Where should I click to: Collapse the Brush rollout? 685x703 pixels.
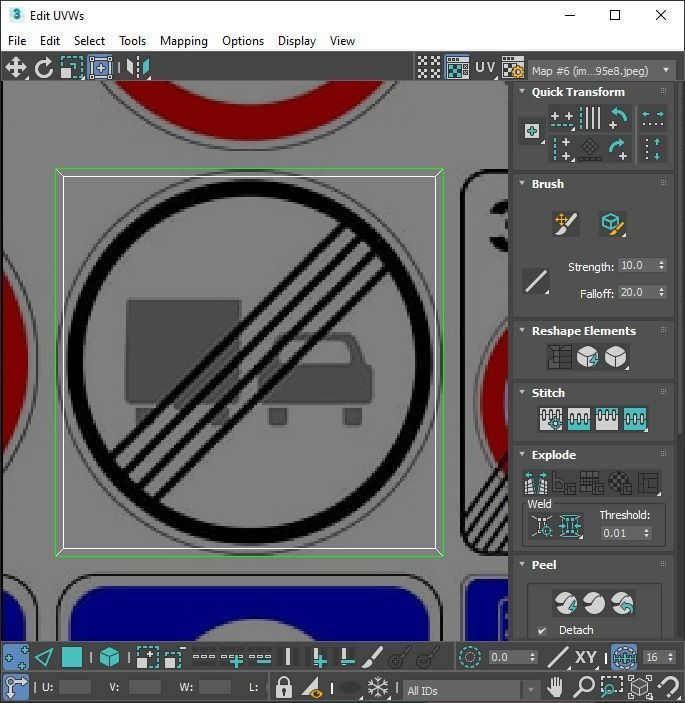522,183
